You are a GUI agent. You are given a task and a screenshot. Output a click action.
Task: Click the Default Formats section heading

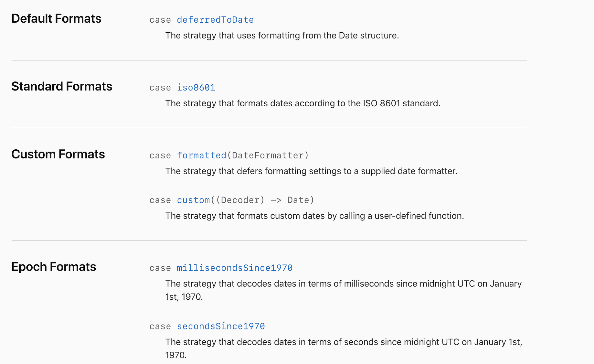click(x=56, y=18)
